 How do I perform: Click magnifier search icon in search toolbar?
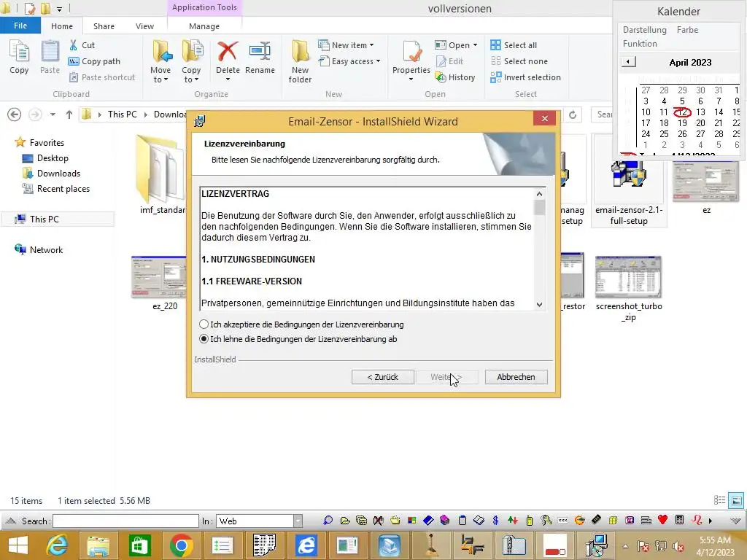point(328,521)
